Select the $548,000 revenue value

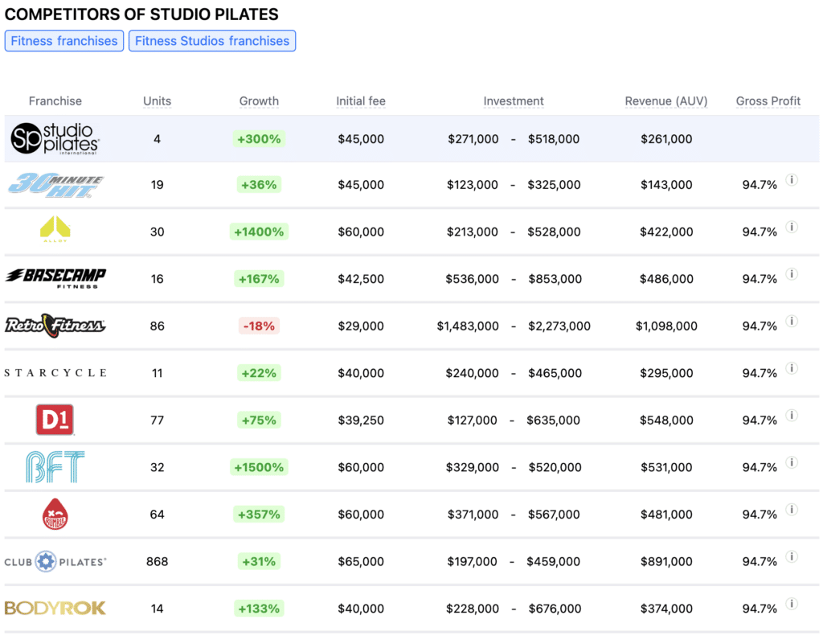tap(666, 420)
